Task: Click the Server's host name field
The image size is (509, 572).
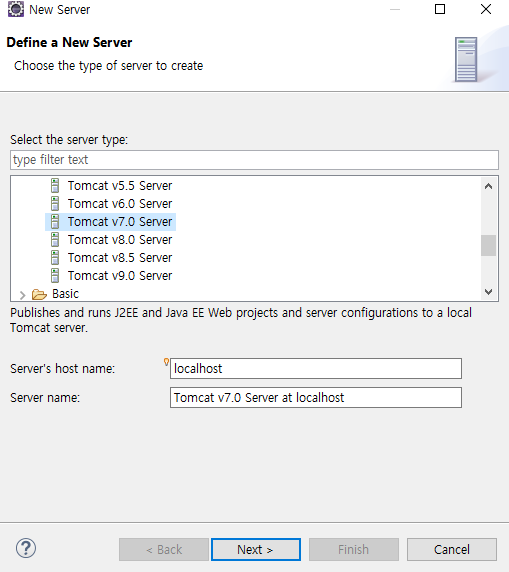Action: [316, 368]
